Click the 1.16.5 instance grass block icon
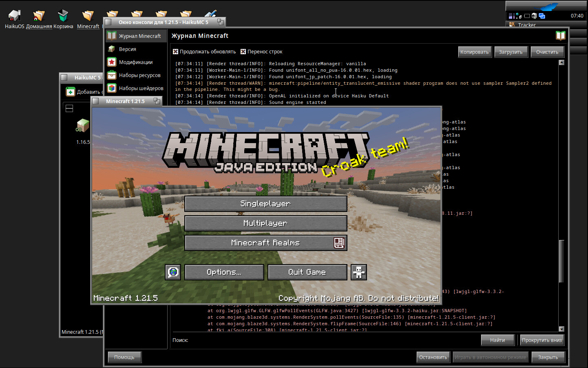This screenshot has height=368, width=588. click(82, 126)
